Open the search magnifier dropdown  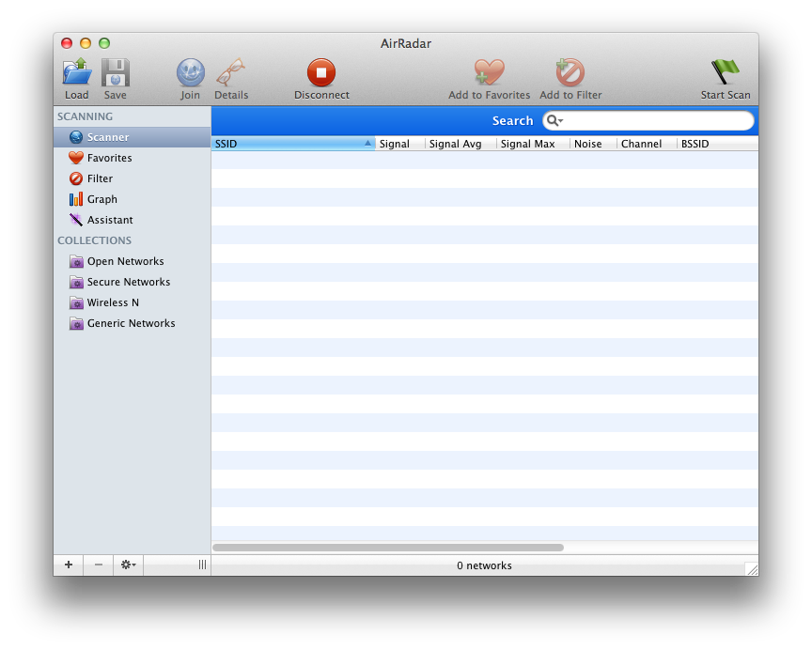554,121
